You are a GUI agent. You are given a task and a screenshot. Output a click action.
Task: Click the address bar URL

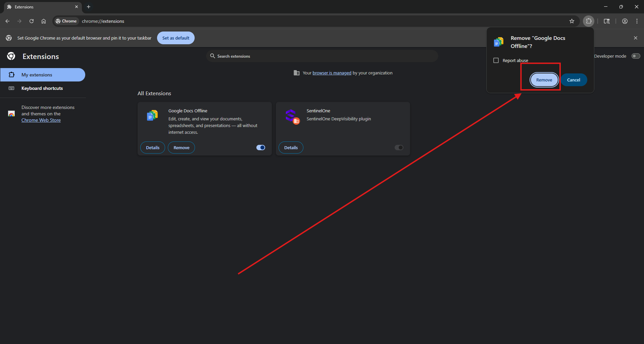(x=103, y=21)
